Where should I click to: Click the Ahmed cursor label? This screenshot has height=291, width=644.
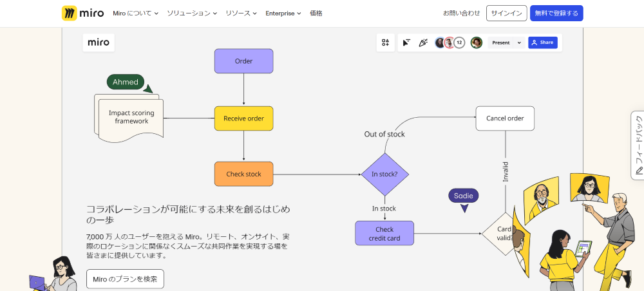tap(126, 82)
